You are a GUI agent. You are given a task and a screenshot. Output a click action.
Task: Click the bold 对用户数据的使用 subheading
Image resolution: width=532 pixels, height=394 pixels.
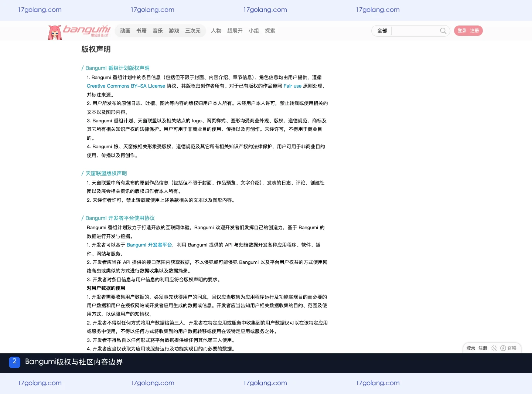click(106, 288)
